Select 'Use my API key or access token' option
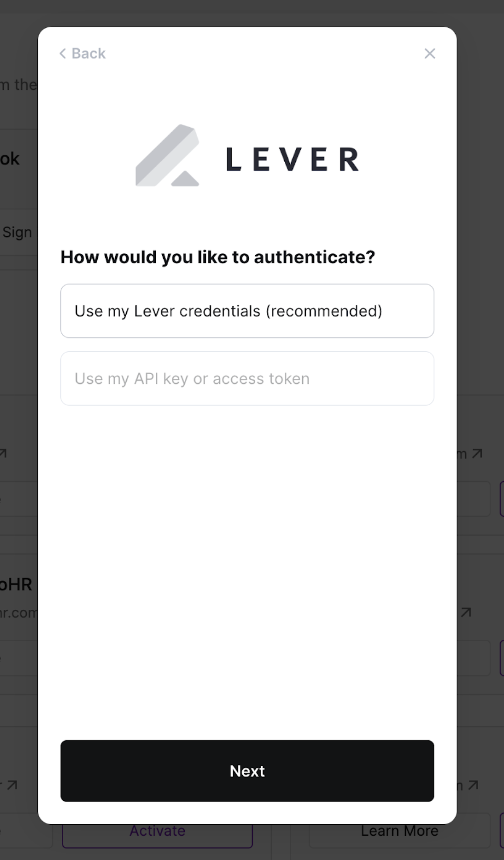The height and width of the screenshot is (860, 504). click(247, 378)
